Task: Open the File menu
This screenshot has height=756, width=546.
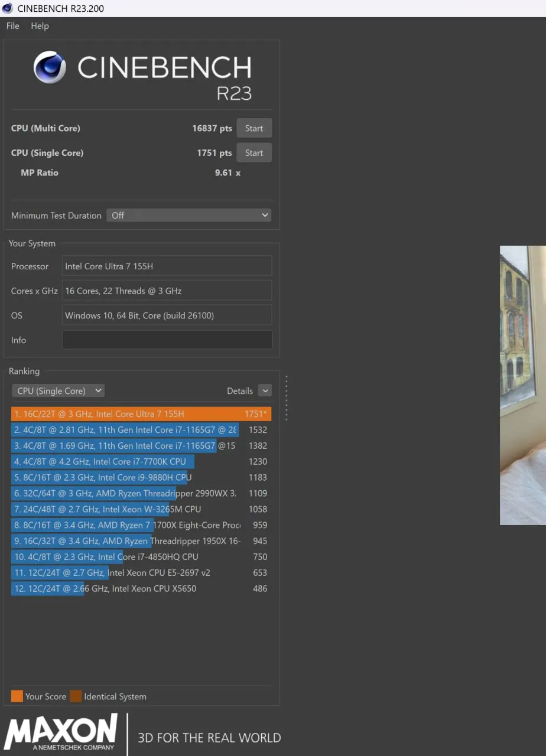Action: [x=12, y=26]
